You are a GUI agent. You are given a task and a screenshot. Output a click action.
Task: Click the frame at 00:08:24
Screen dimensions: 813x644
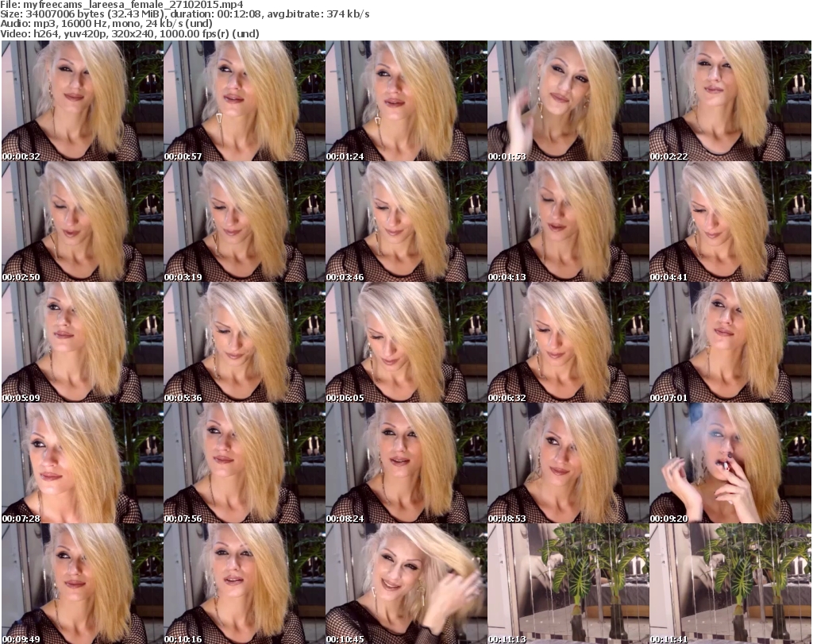tap(406, 464)
